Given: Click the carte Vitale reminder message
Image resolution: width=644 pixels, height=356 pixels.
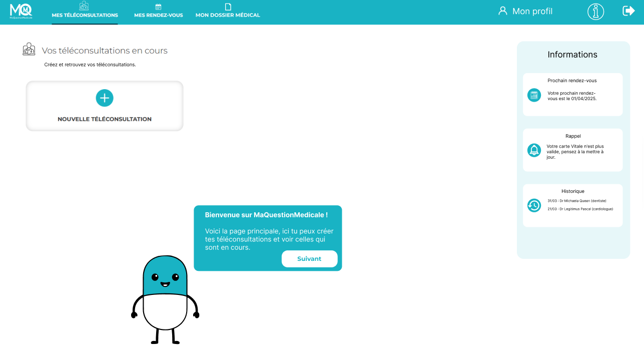Looking at the screenshot, I should click(575, 151).
